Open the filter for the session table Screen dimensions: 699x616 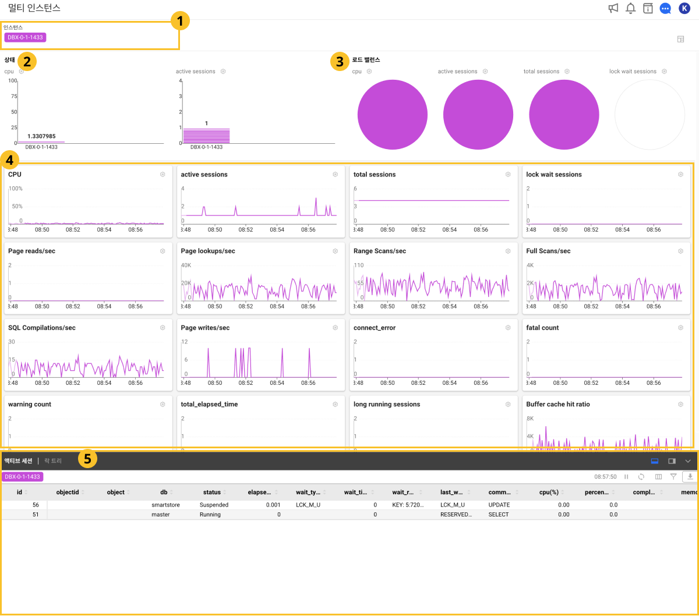673,476
